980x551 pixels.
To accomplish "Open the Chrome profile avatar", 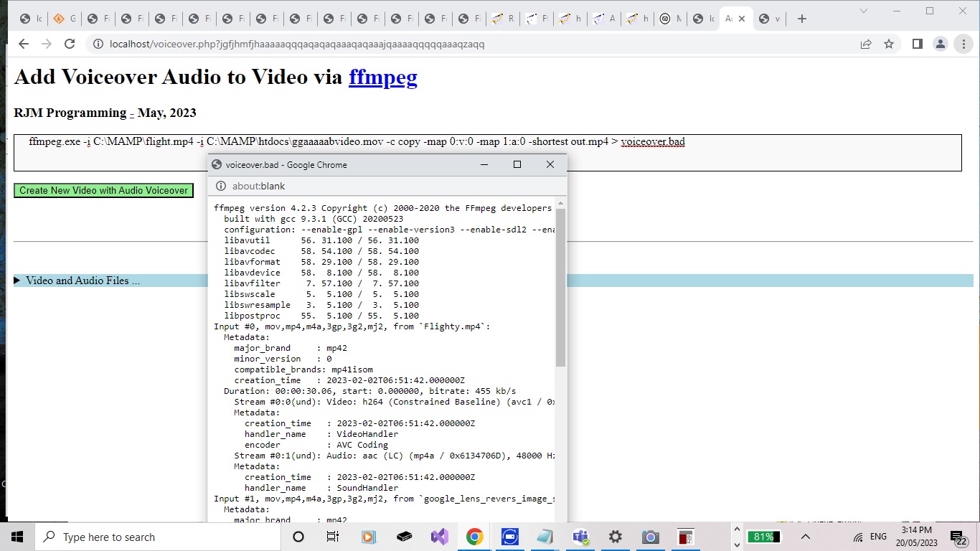I will click(940, 44).
